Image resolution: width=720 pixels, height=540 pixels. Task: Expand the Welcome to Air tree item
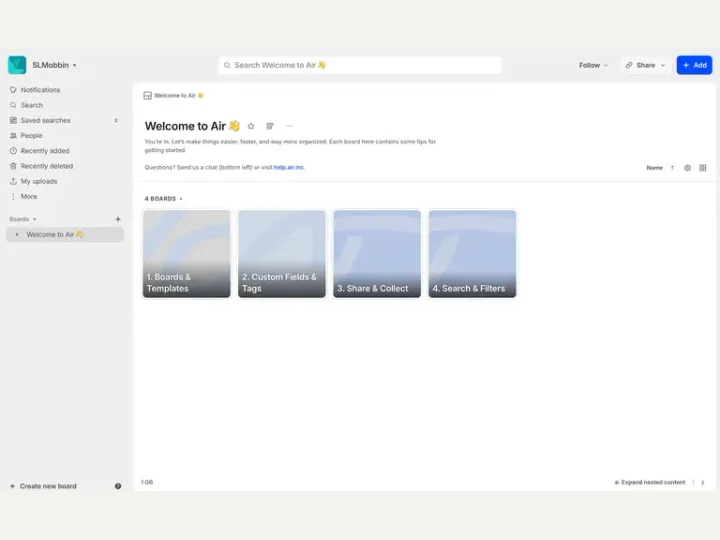[x=17, y=235]
